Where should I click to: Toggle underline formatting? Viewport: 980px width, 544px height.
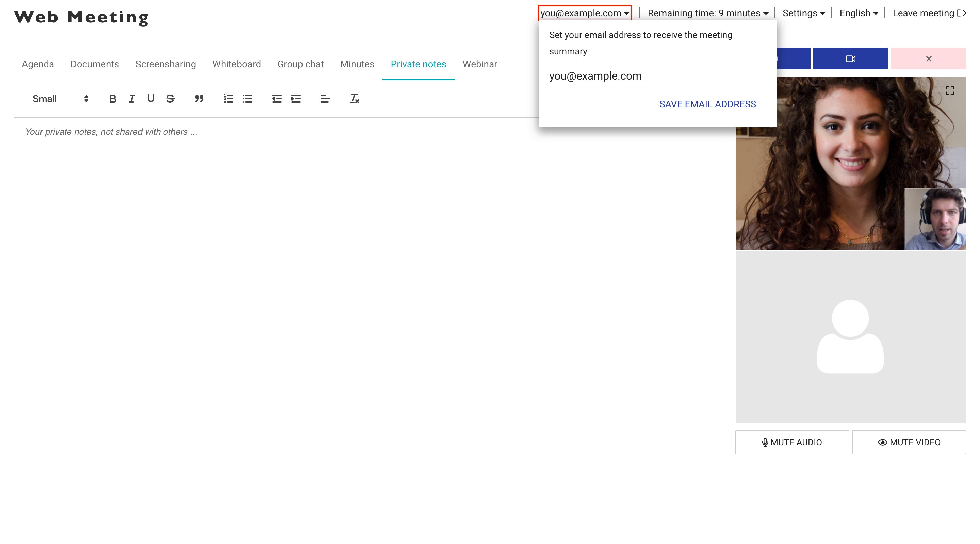click(x=151, y=99)
